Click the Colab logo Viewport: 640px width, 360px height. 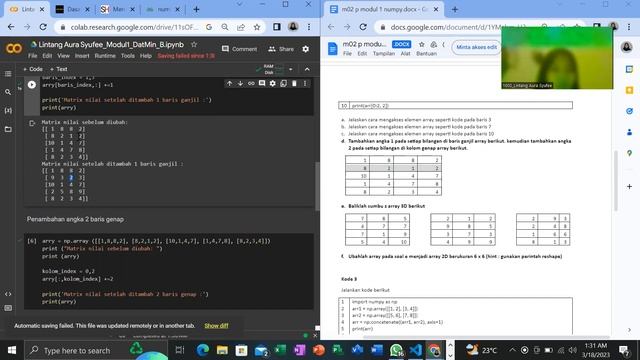13,49
